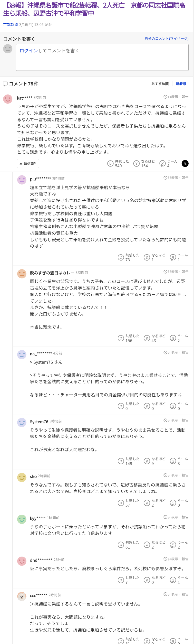Click 共感した icon on sho reply

(x=121, y=503)
